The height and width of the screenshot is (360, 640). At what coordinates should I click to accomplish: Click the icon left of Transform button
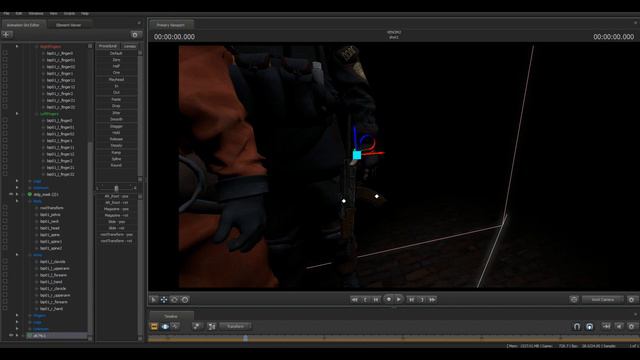coord(212,327)
